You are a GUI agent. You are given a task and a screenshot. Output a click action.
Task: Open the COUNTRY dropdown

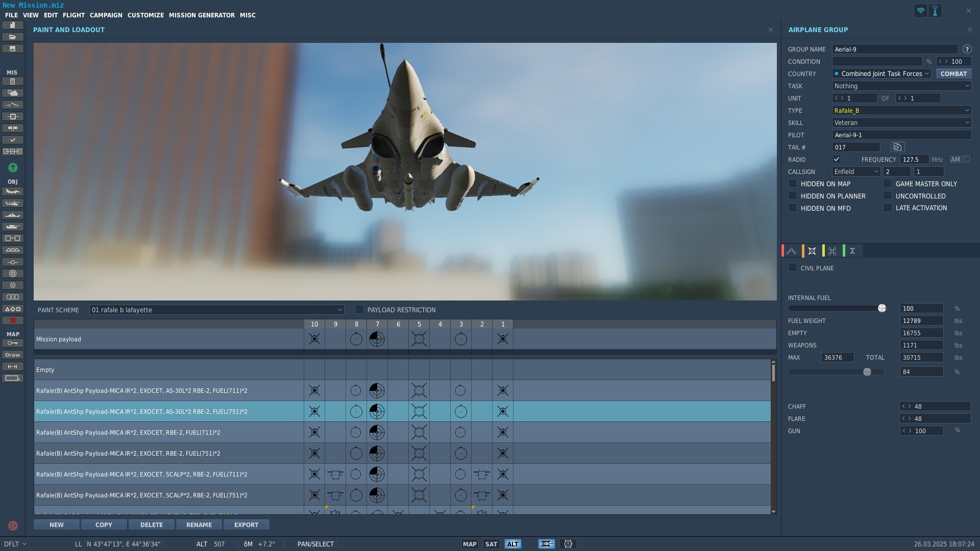(x=881, y=73)
